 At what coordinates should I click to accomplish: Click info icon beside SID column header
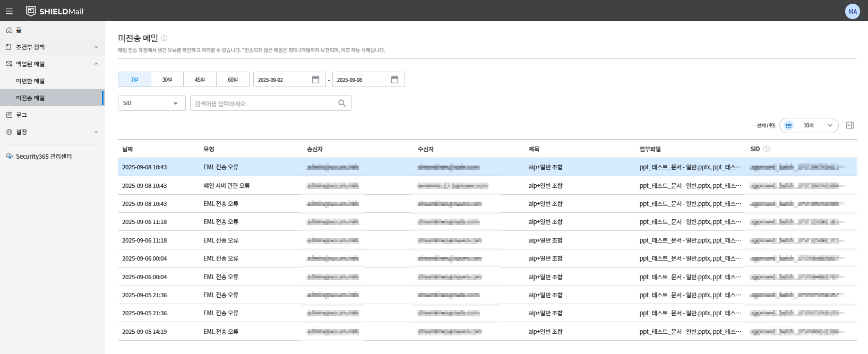click(x=767, y=149)
